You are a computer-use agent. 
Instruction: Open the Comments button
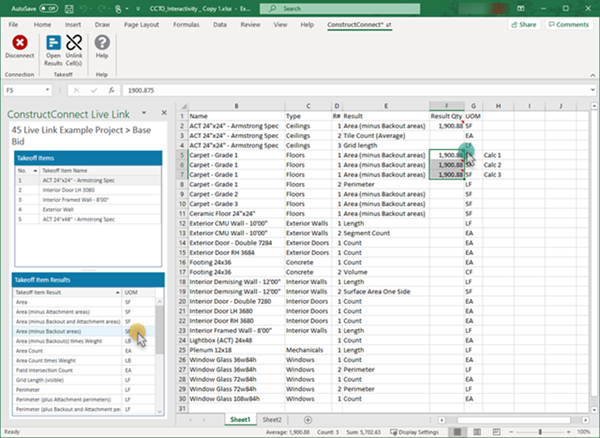pyautogui.click(x=569, y=24)
